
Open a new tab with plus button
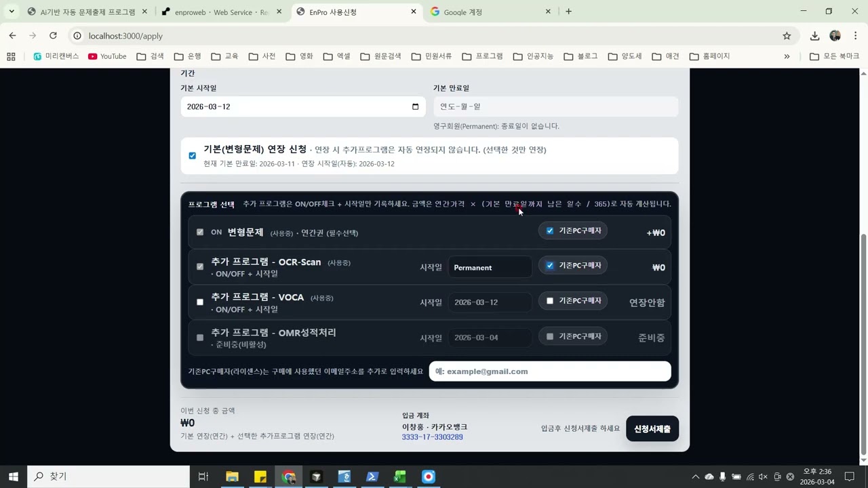coord(568,12)
